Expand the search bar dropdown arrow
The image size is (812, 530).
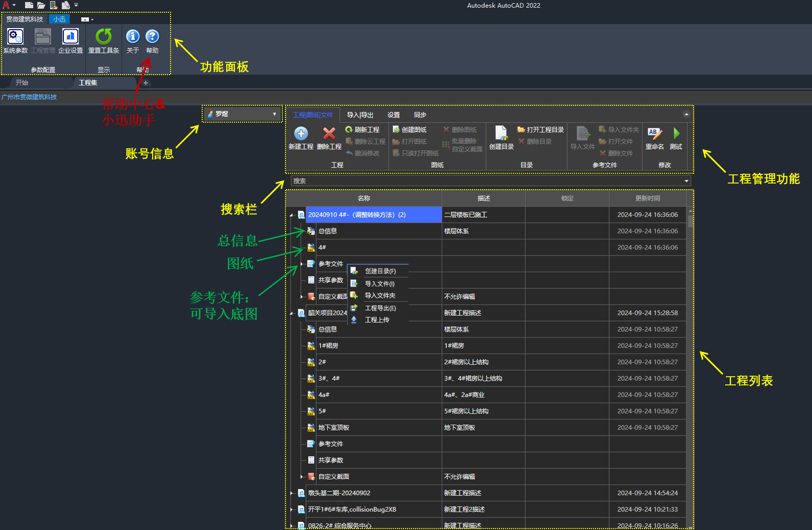(x=686, y=181)
